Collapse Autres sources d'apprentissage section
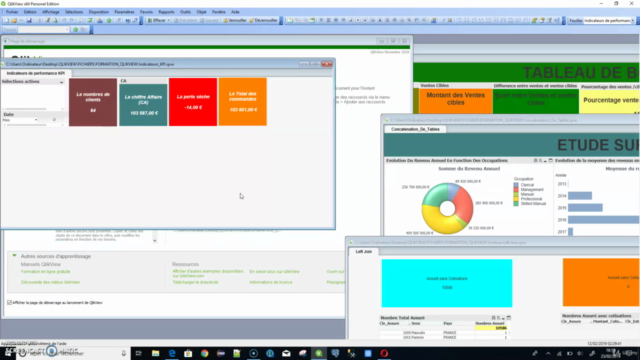Viewport: 640px width, 360px height. coord(14,256)
